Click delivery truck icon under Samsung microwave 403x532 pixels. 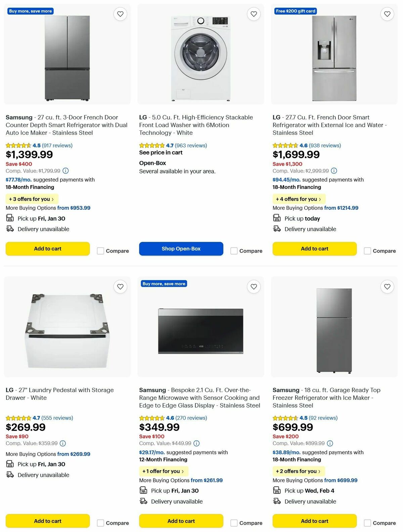pyautogui.click(x=144, y=501)
